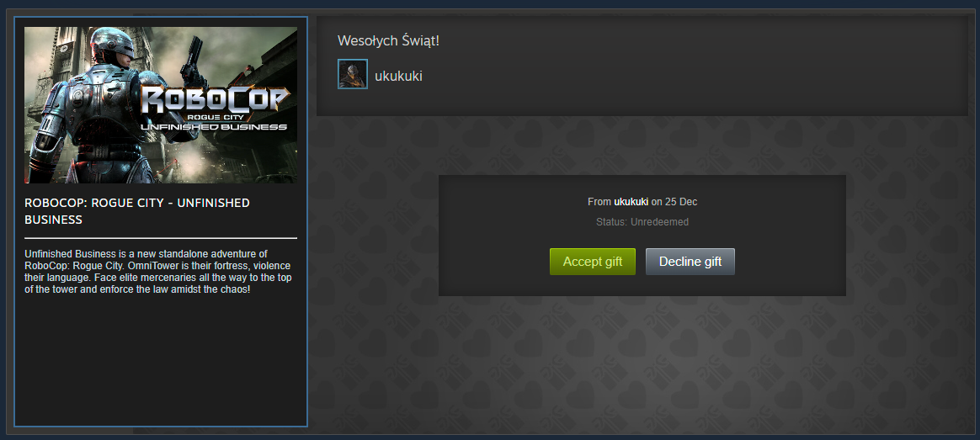This screenshot has width=980, height=440.
Task: Click 'UNFINISHED BUSINESS' subtitle on cover image
Action: pyautogui.click(x=214, y=127)
